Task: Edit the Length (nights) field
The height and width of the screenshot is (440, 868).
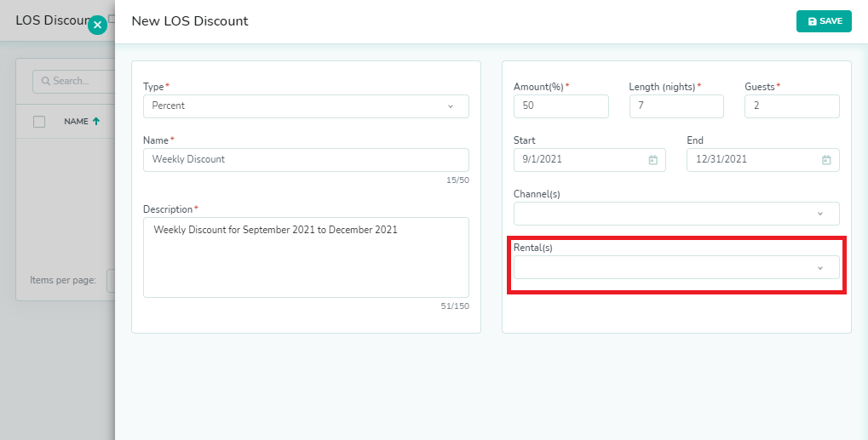Action: pyautogui.click(x=676, y=106)
